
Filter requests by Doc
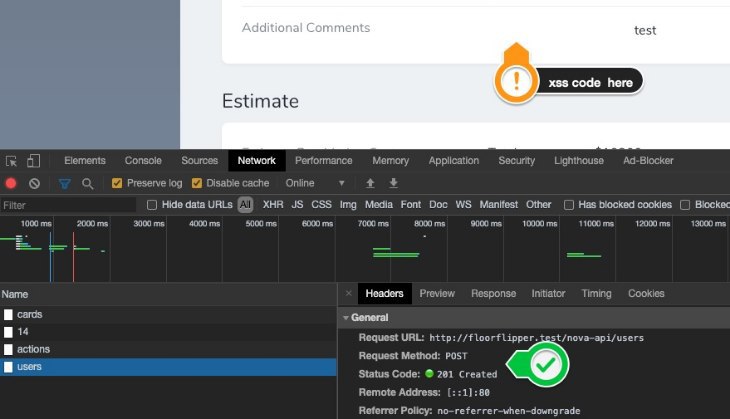click(438, 205)
